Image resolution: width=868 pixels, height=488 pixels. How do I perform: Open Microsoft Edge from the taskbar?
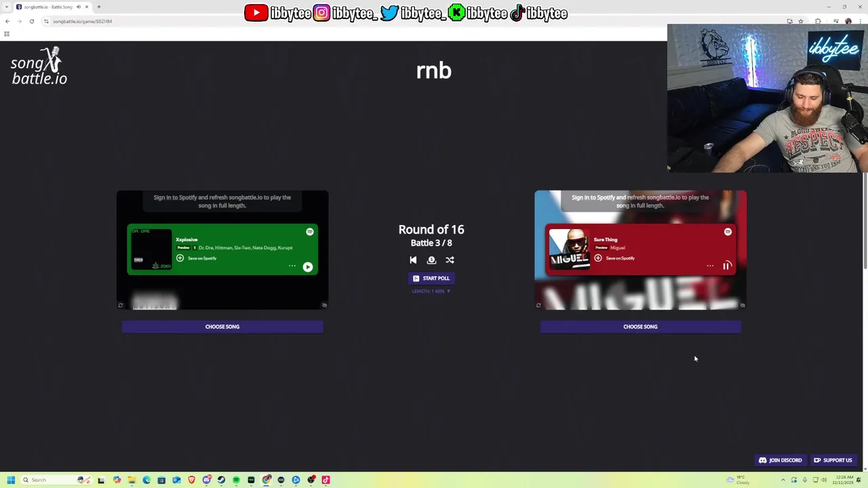[146, 480]
